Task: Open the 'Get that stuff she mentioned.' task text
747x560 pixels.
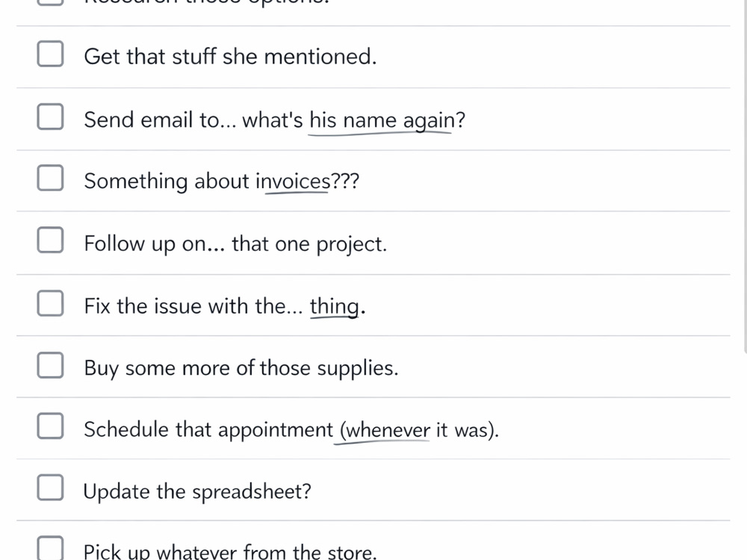Action: click(230, 57)
